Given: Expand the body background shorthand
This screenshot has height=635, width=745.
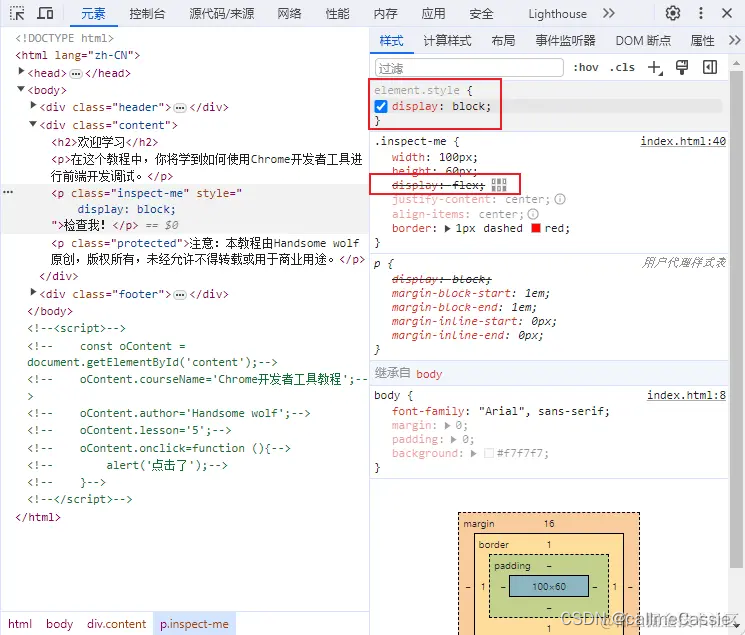Looking at the screenshot, I should pyautogui.click(x=474, y=453).
